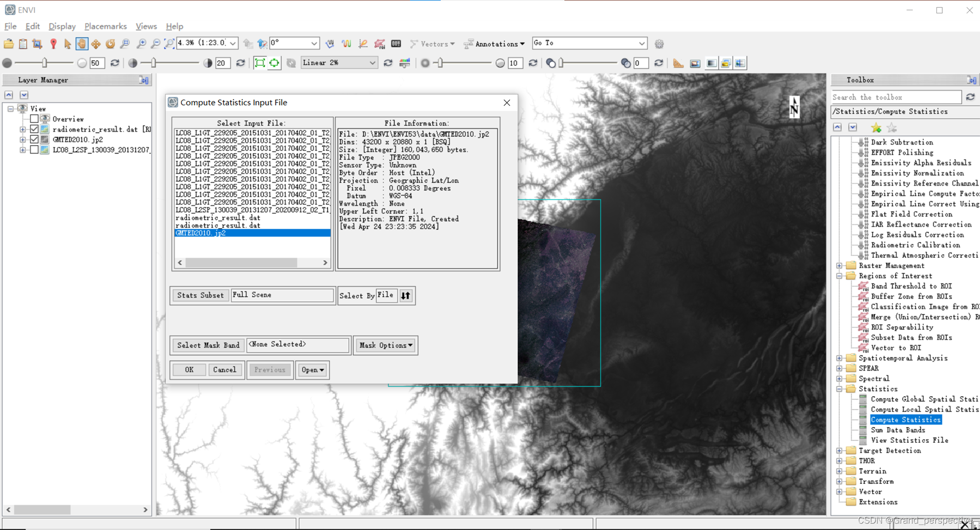Click the Stats Subset button
980x530 pixels.
pyautogui.click(x=200, y=295)
